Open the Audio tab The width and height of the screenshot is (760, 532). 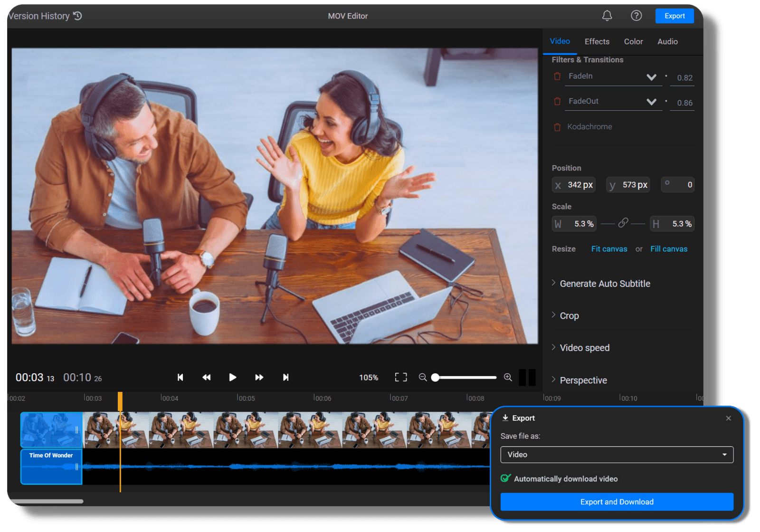click(x=667, y=41)
